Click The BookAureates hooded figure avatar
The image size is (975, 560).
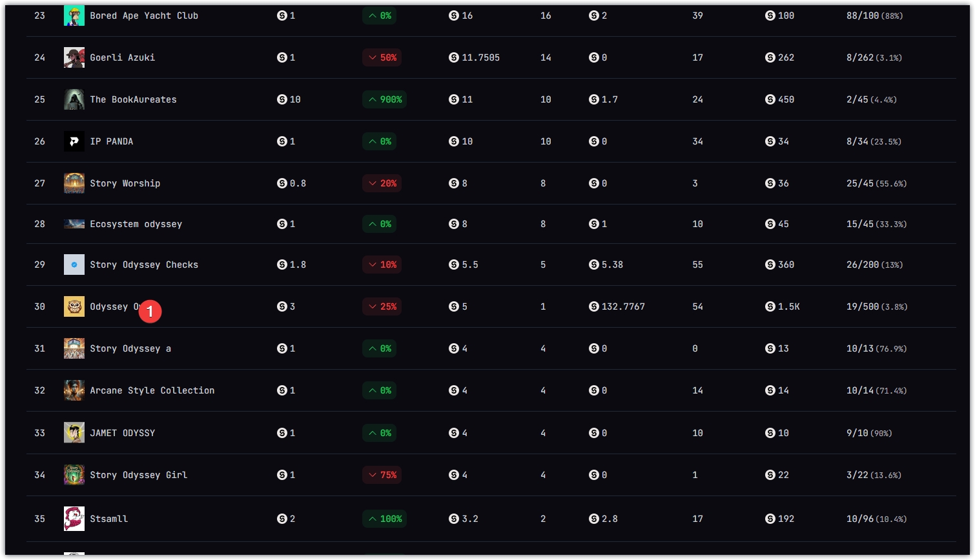pos(74,99)
